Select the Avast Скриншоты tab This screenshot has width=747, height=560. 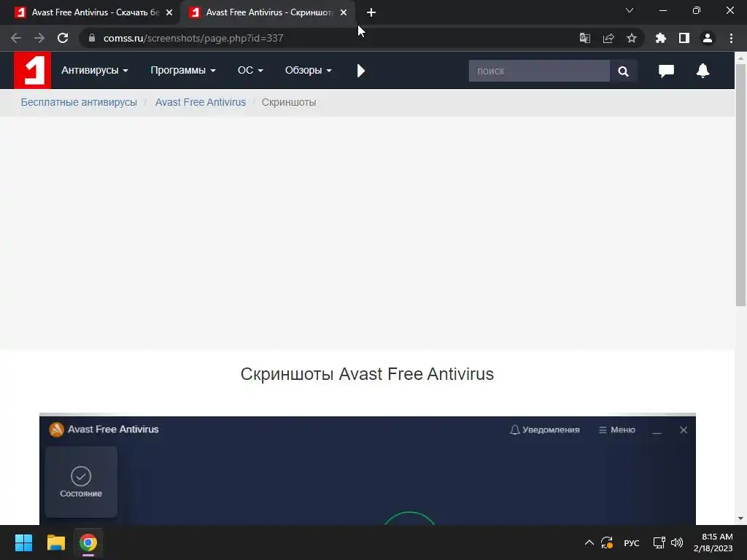click(267, 12)
